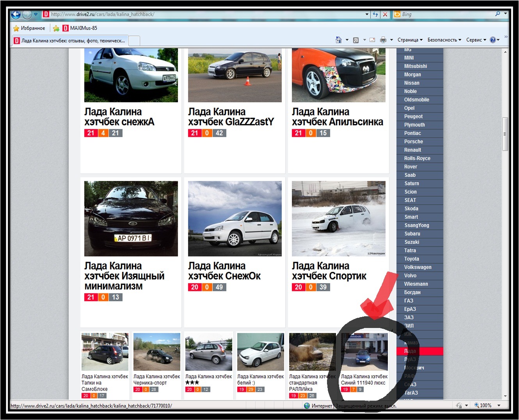Image resolution: width=519 pixels, height=420 pixels.
Task: Click the white снежкА car photo
Action: coord(131,75)
